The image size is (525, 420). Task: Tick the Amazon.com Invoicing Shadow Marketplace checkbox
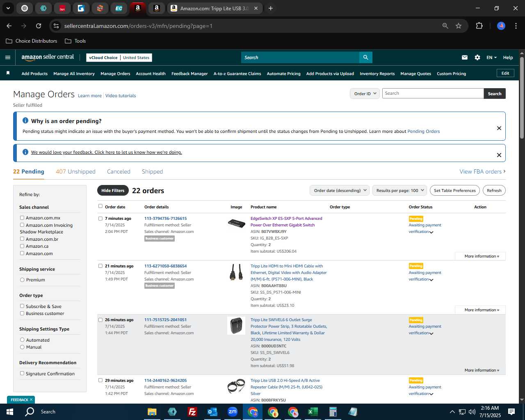tap(22, 225)
